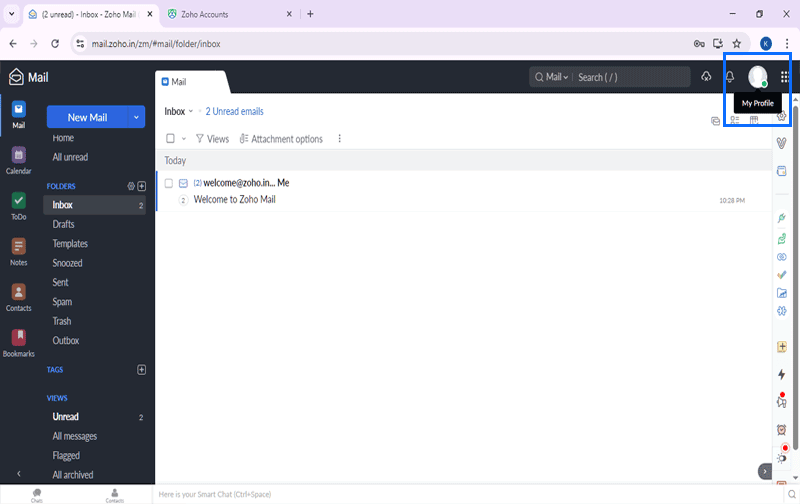
Task: Click the Contacts icon in bottom bar
Action: [x=115, y=495]
